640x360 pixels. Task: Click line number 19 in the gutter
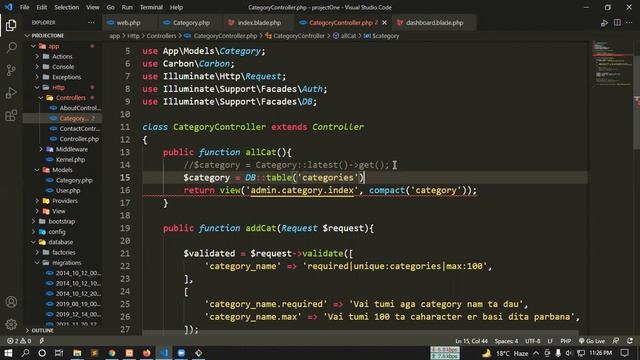tap(125, 228)
